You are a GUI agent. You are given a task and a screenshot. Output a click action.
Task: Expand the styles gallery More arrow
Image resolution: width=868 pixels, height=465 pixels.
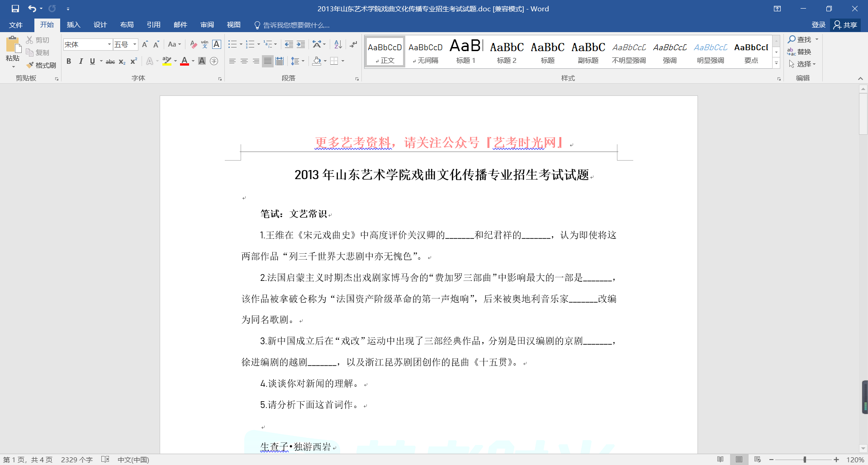pyautogui.click(x=776, y=63)
